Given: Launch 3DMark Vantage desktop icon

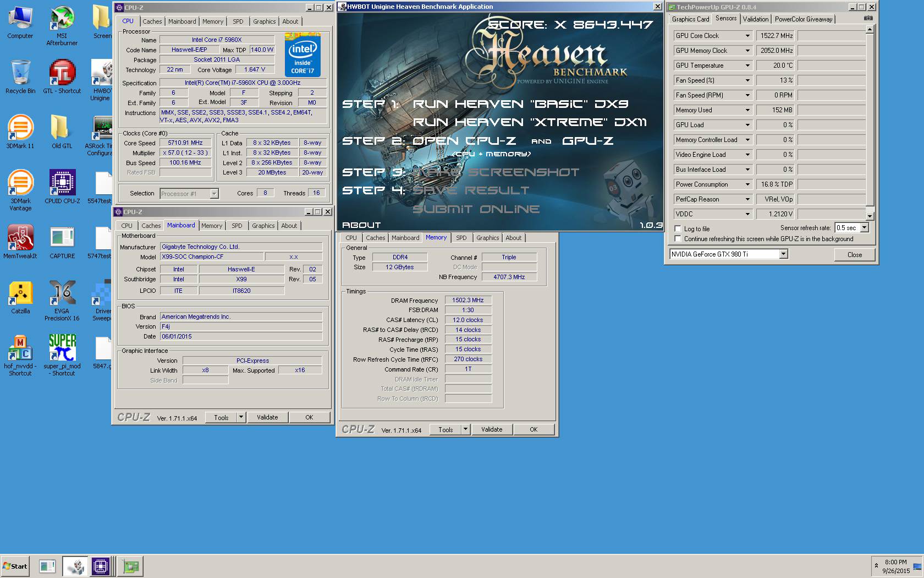Looking at the screenshot, I should click(x=20, y=190).
